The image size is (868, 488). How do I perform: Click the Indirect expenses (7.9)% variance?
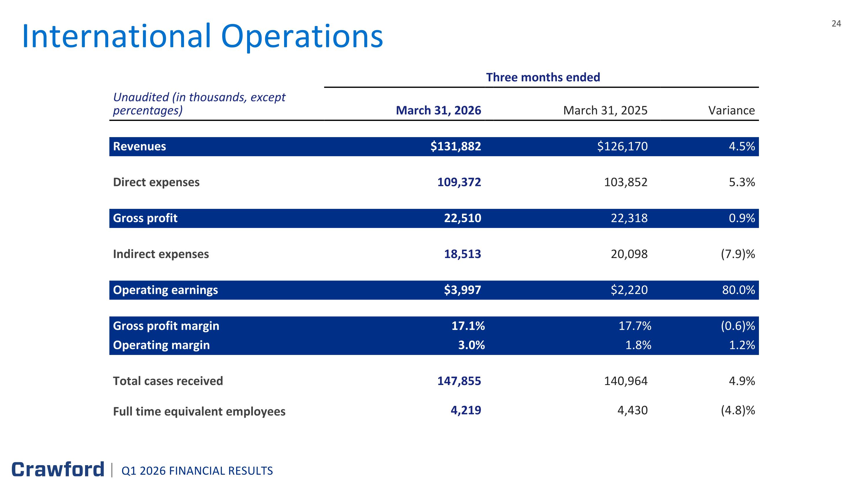[738, 254]
